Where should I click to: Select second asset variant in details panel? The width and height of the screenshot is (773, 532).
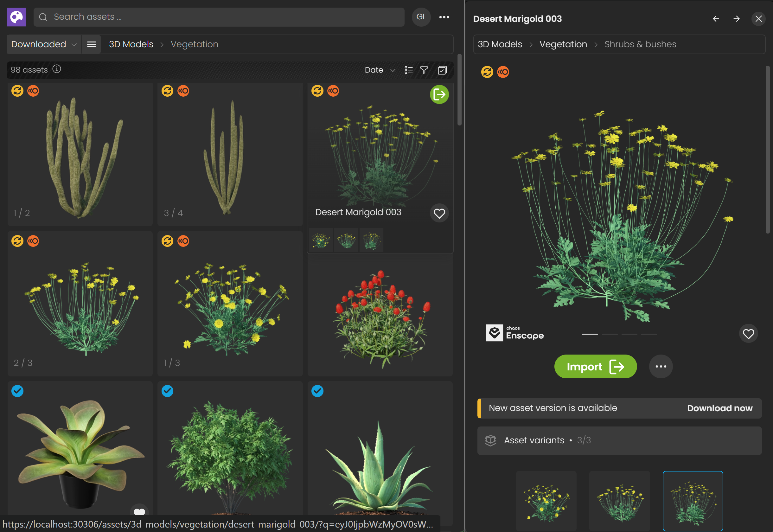(619, 501)
